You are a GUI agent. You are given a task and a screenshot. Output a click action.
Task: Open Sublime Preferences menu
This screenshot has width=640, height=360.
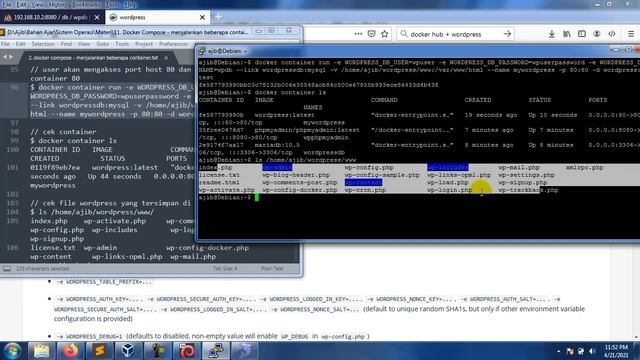click(173, 44)
